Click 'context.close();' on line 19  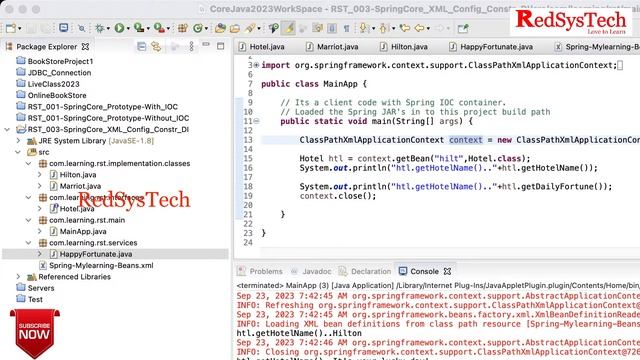[338, 196]
